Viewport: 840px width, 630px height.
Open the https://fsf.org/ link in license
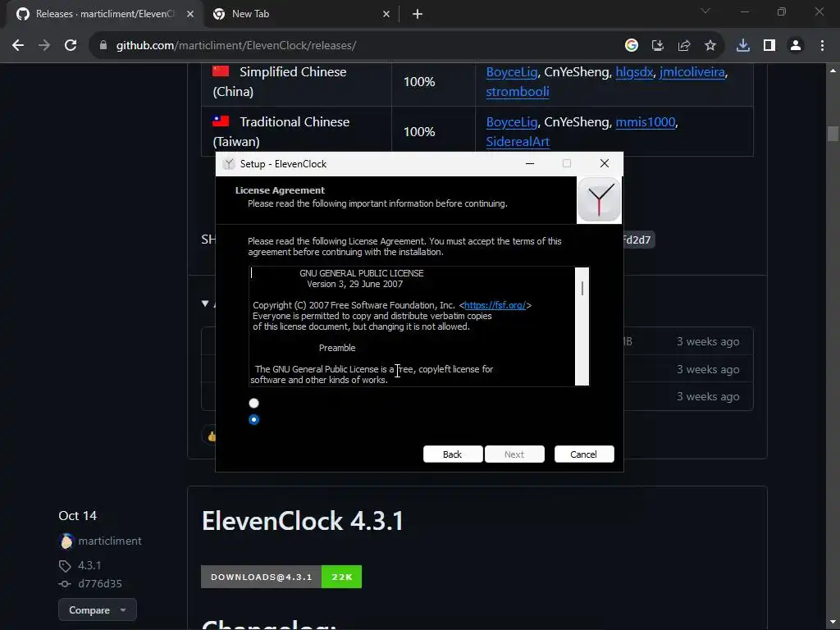pos(495,305)
